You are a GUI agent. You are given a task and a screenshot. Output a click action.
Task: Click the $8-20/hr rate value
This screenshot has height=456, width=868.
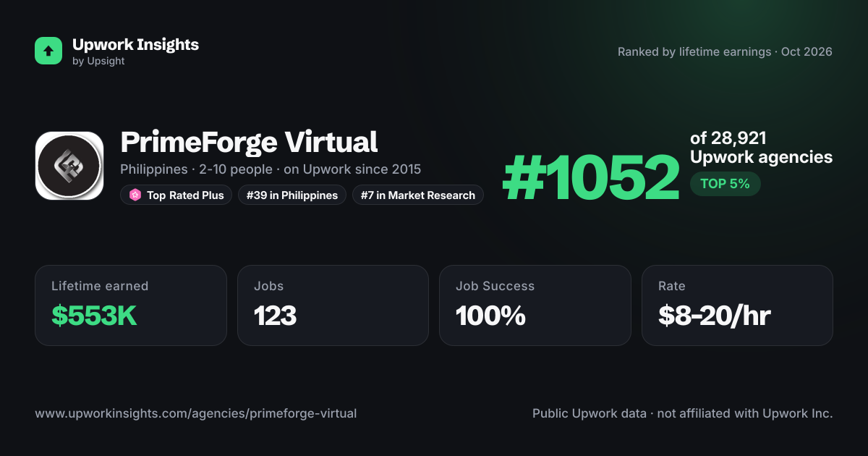point(714,316)
